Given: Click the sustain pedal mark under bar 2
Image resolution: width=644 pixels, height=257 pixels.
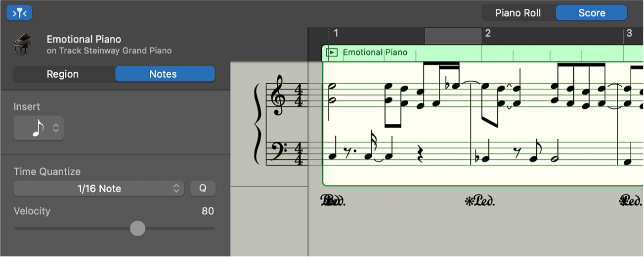Looking at the screenshot, I should (480, 201).
